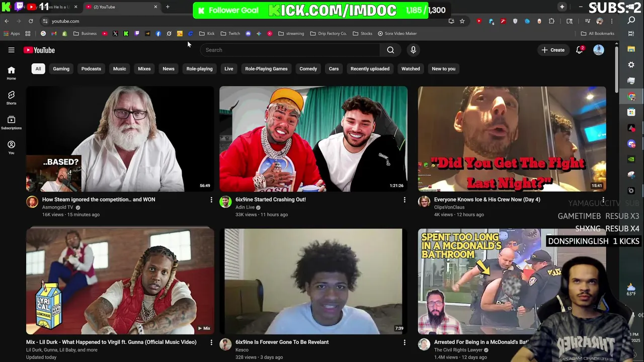
Task: Open Kesco channel link
Action: [242, 349]
